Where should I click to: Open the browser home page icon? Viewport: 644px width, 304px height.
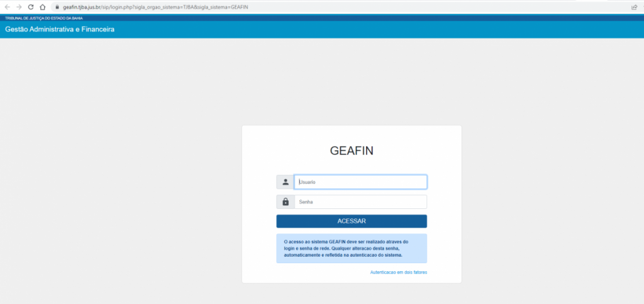(42, 7)
